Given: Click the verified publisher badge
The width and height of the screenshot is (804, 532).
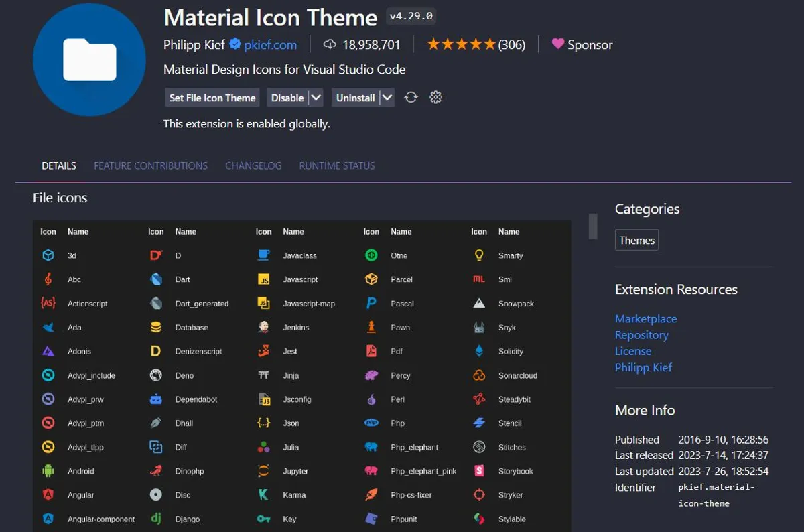Looking at the screenshot, I should [234, 44].
